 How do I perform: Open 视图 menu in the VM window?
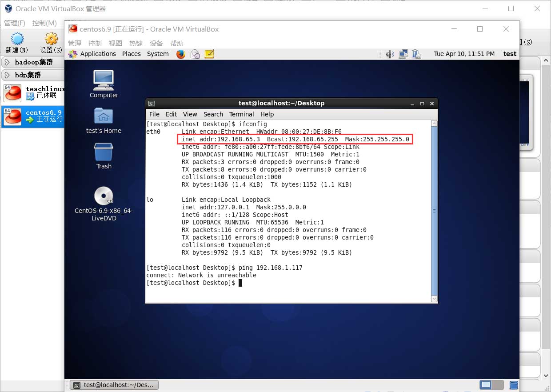tap(115, 43)
